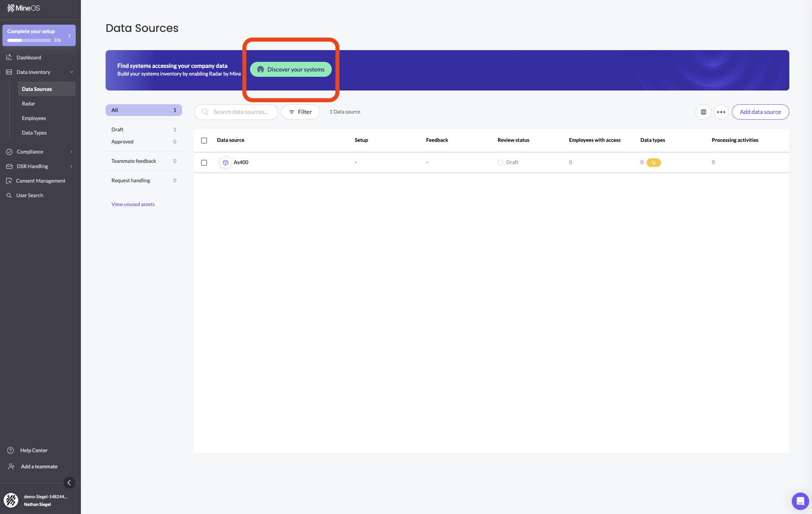Click the three-dot more options icon
Image resolution: width=812 pixels, height=514 pixels.
pos(721,112)
